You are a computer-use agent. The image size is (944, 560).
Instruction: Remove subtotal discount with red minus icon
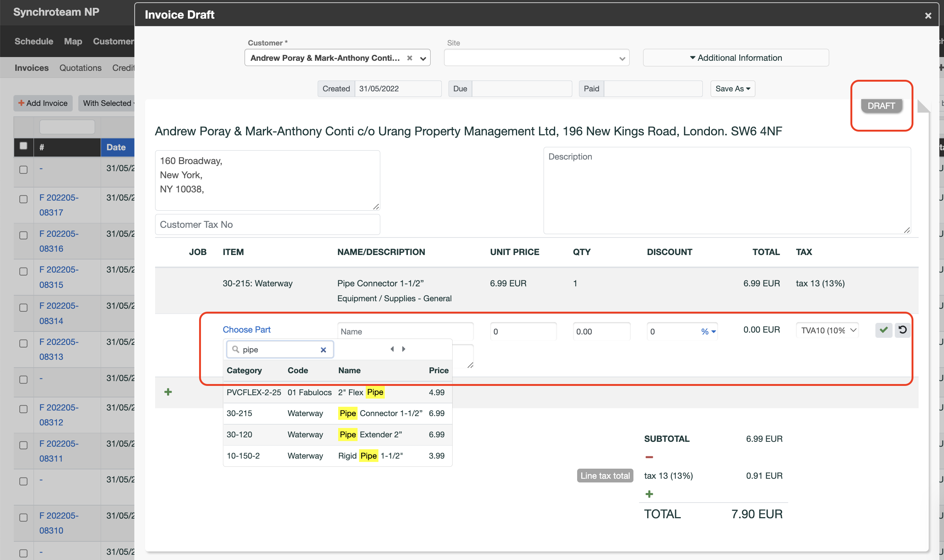coord(649,457)
